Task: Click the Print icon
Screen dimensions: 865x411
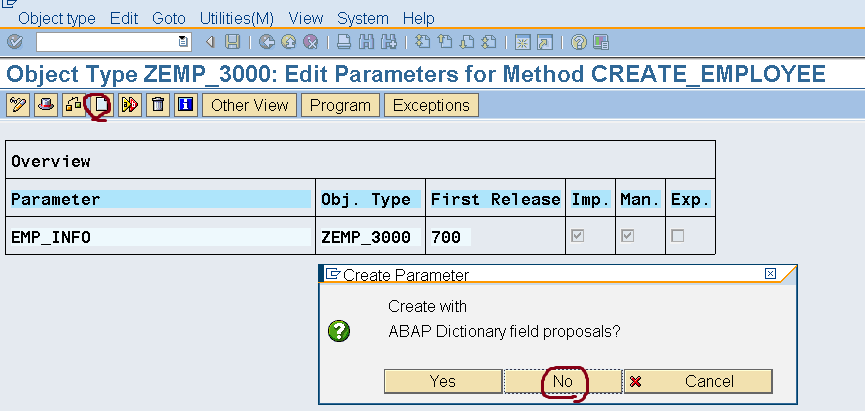Action: [x=344, y=42]
